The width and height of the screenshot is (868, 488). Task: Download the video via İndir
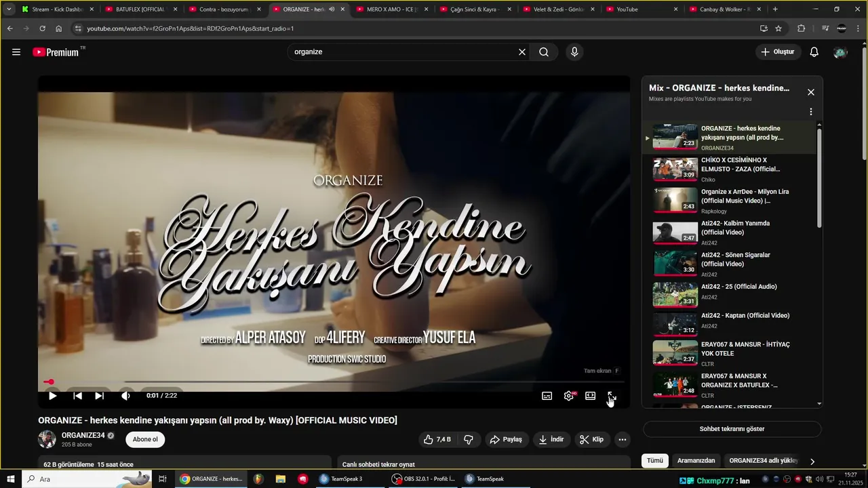tap(551, 439)
